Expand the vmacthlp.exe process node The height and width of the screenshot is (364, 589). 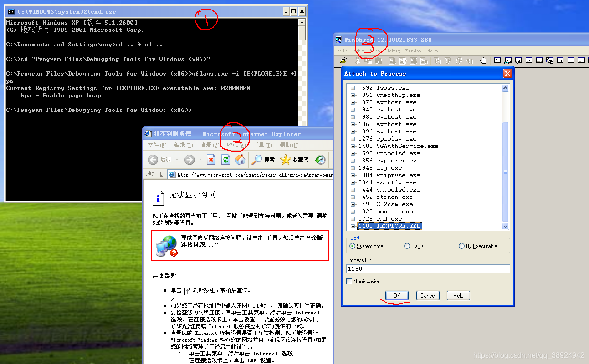coord(353,95)
